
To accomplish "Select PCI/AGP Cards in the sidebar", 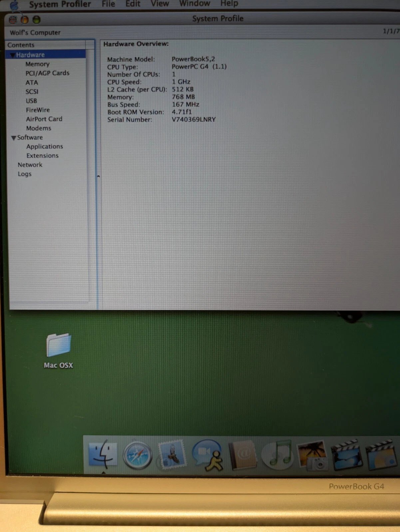I will [x=48, y=73].
